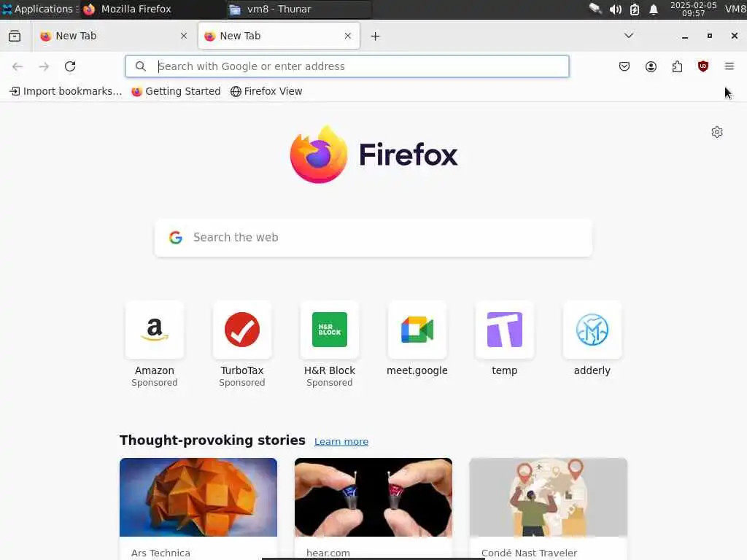
Task: Open the Firefox View tab overview icon
Action: [15, 36]
